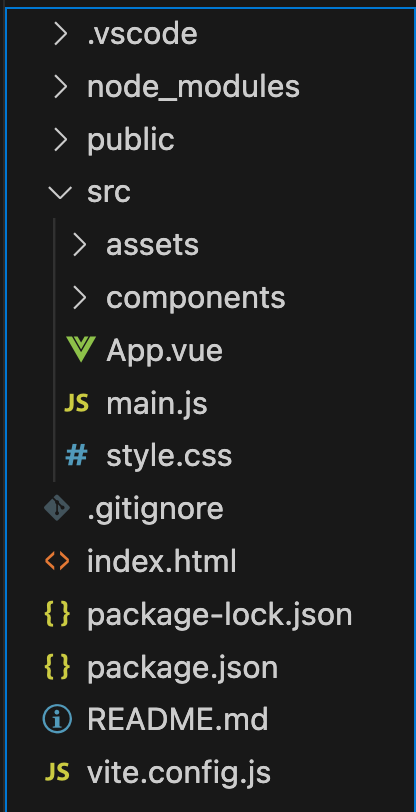The height and width of the screenshot is (812, 416).
Task: Click the Vue logo icon beside App.vue
Action: click(80, 350)
